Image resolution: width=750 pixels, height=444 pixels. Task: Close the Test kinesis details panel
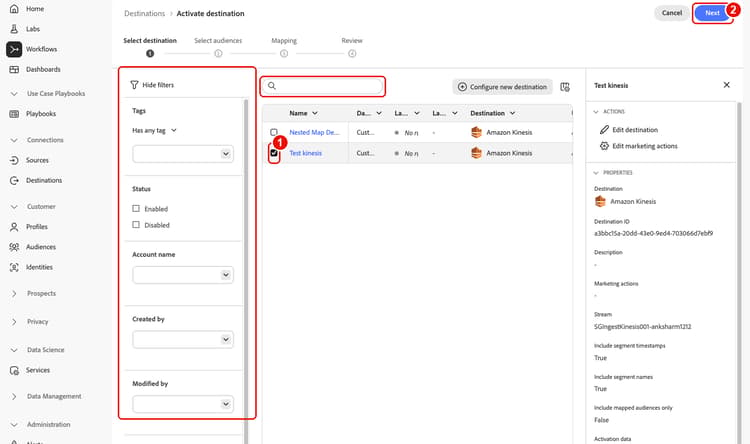tap(726, 85)
